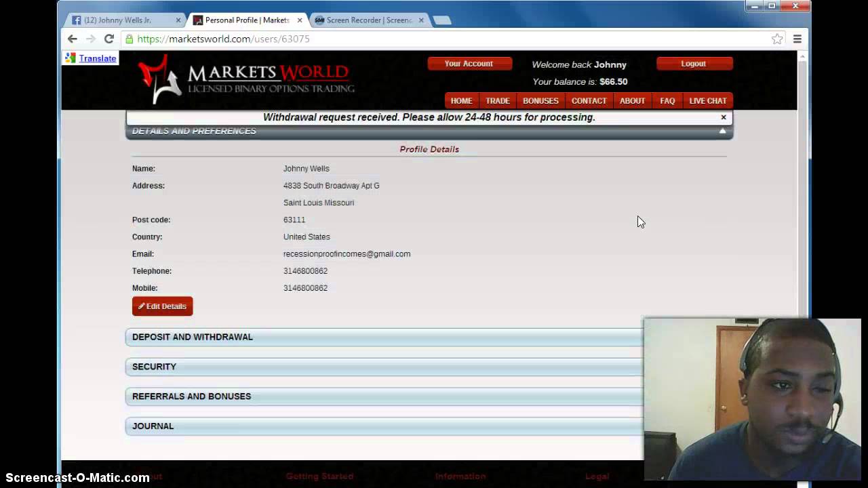This screenshot has height=488, width=868.
Task: Click the Translate link
Action: 98,58
